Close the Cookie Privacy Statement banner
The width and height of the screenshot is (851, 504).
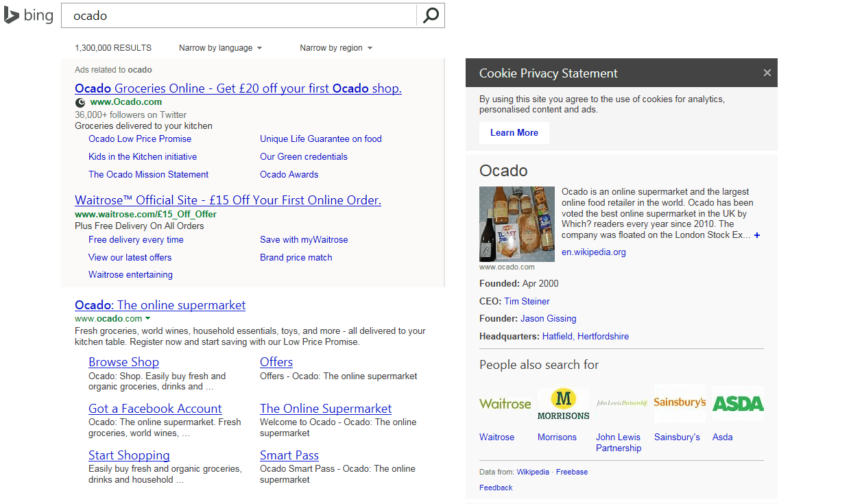pyautogui.click(x=767, y=73)
